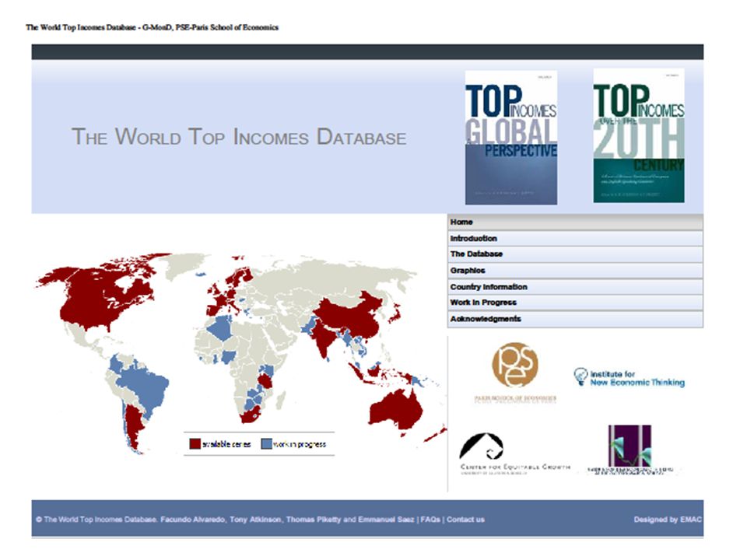
Task: Open the Contact us footer link
Action: 465,520
